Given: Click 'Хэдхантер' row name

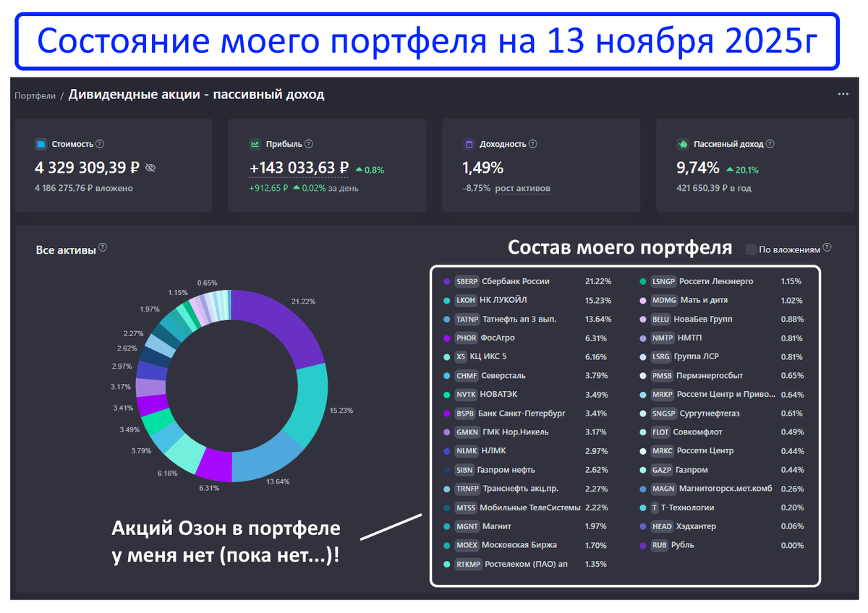Looking at the screenshot, I should point(696,526).
